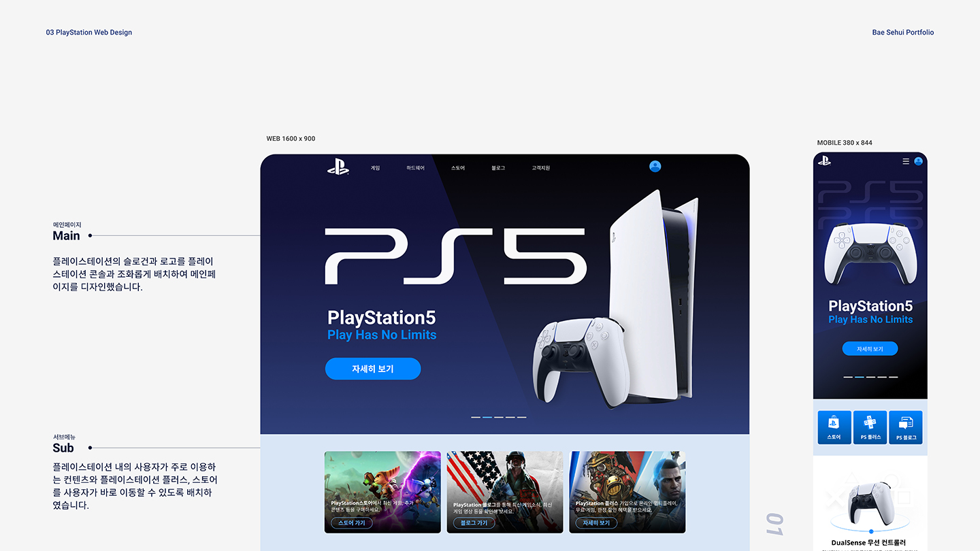Open the mobile hamburger menu
Viewport: 980px width, 551px height.
point(906,161)
